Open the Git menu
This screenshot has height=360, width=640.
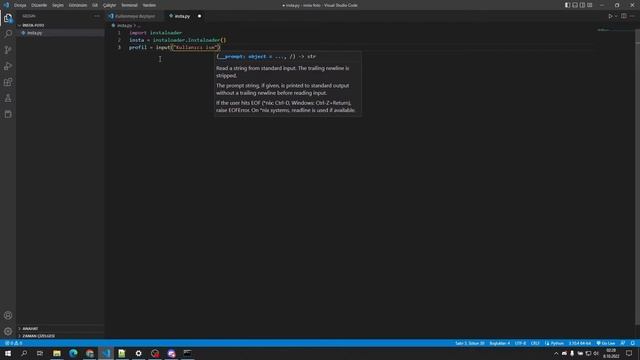[x=95, y=5]
